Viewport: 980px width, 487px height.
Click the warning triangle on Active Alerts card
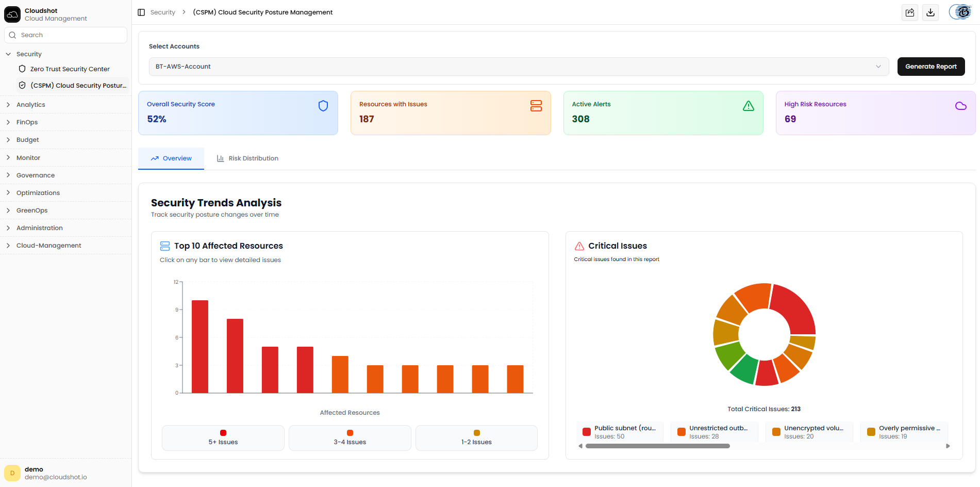point(749,106)
